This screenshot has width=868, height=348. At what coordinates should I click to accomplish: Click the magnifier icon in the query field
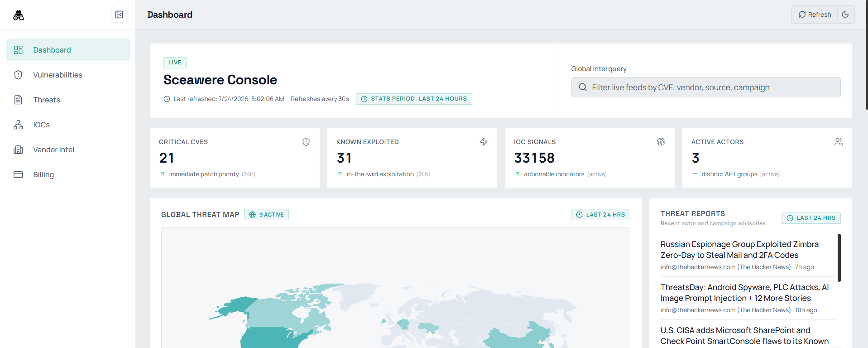[x=583, y=87]
